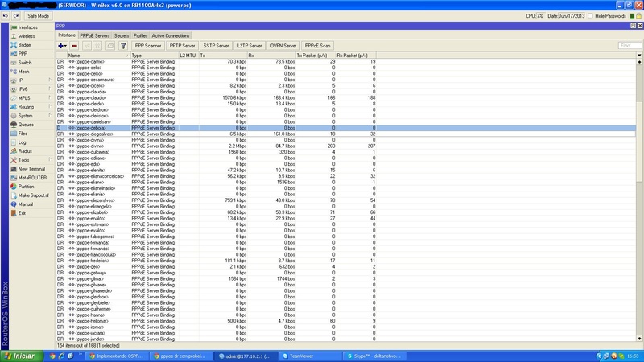Click the PPTP Server button
This screenshot has height=362, width=644.
pos(183,46)
